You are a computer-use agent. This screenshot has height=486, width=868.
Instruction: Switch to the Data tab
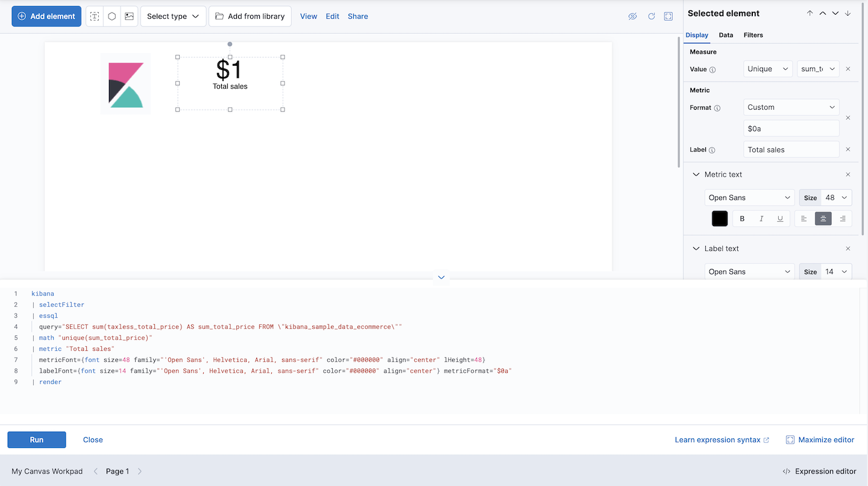[726, 35]
